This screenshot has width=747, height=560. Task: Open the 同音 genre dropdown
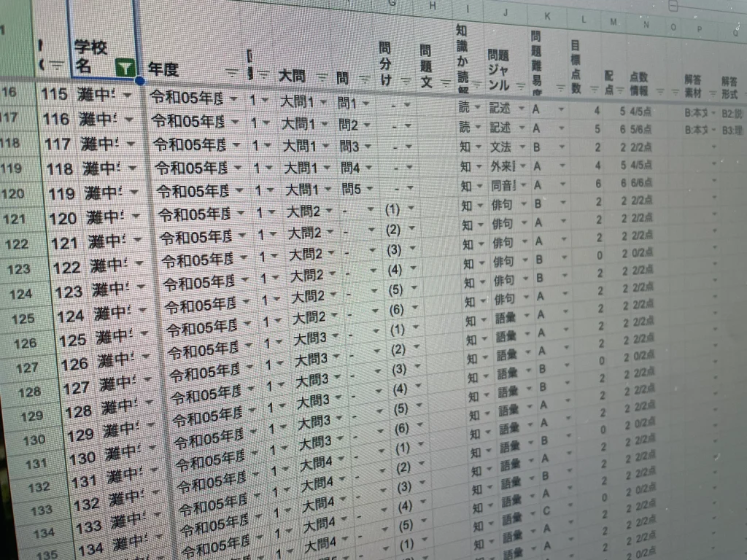tap(523, 184)
